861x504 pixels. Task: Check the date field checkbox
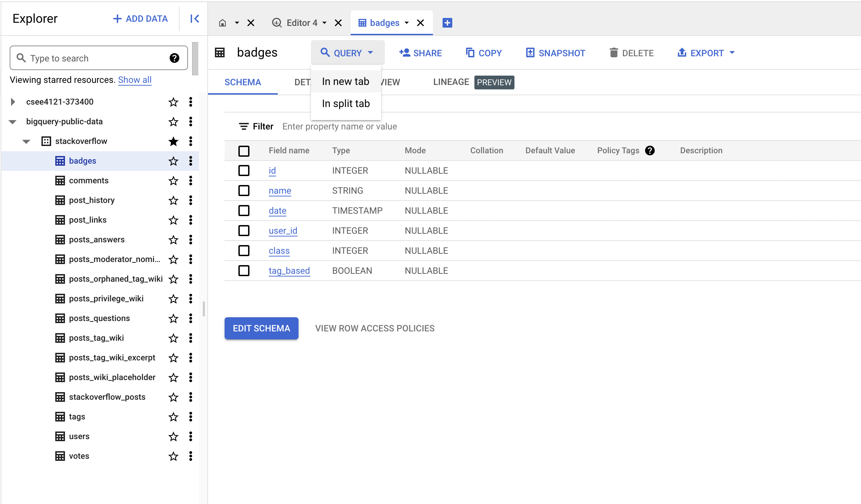point(244,211)
